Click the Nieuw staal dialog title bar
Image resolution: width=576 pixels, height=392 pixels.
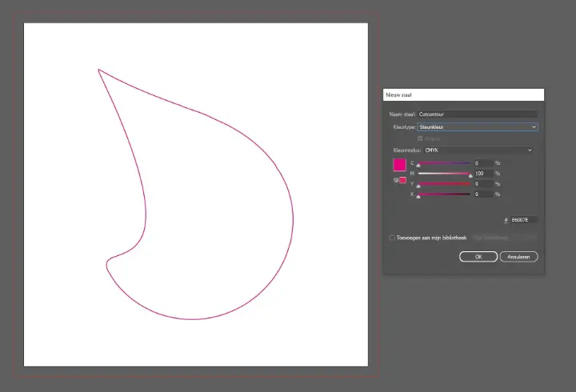(463, 94)
